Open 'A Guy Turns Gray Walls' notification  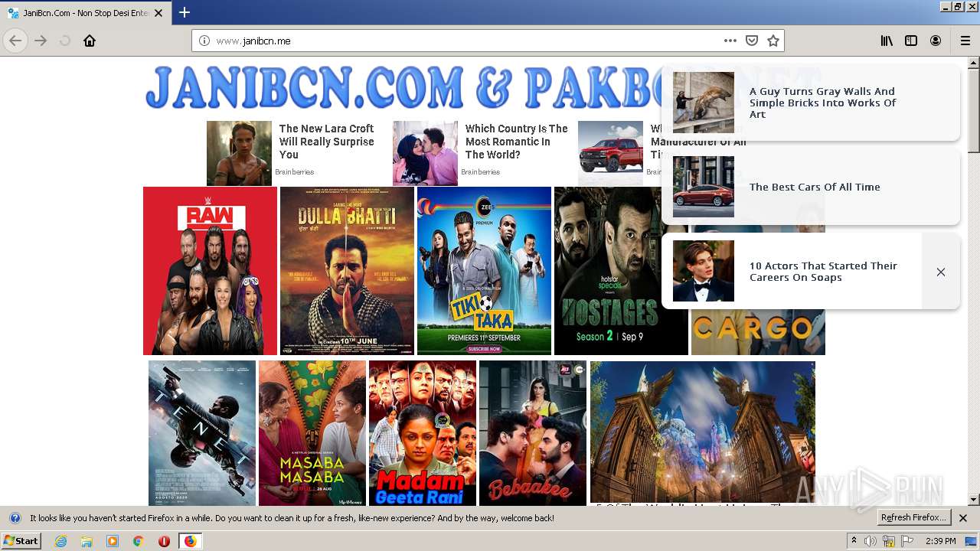tap(810, 103)
